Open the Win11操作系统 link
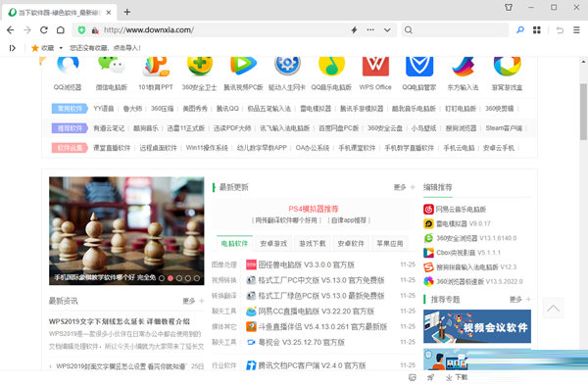This screenshot has width=588, height=384. [207, 148]
